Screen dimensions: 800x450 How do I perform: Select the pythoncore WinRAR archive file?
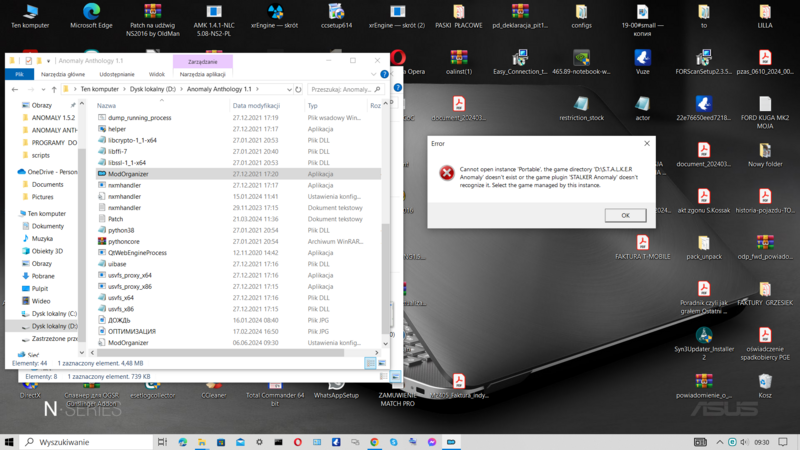(x=123, y=241)
